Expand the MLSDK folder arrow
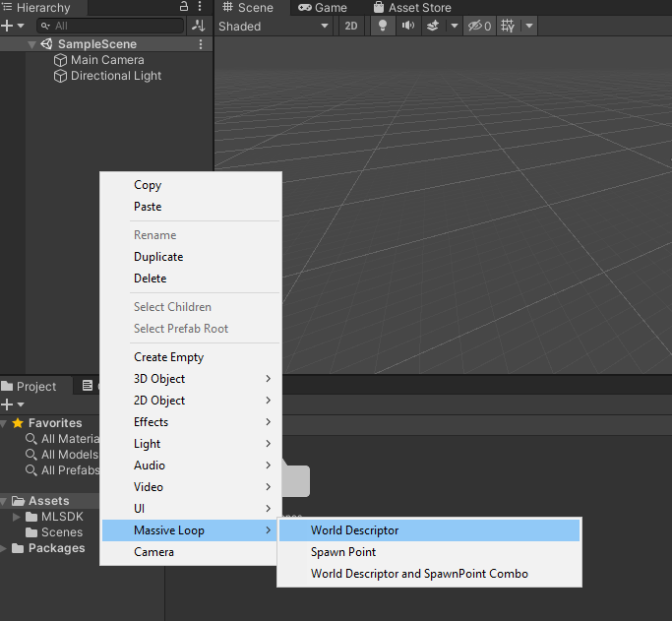Image resolution: width=672 pixels, height=621 pixels. point(17,517)
